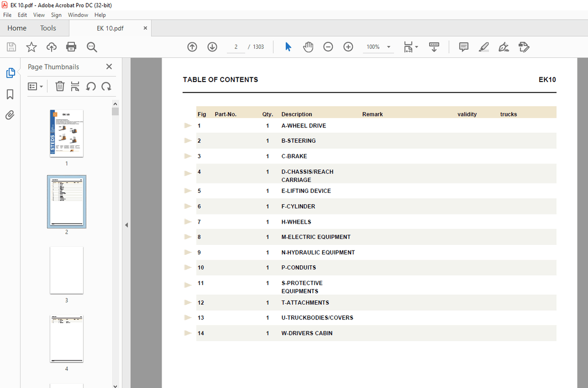Screen dimensions: 588x388
Task: Rotate pages clockwise in thumbnails panel
Action: pos(106,86)
